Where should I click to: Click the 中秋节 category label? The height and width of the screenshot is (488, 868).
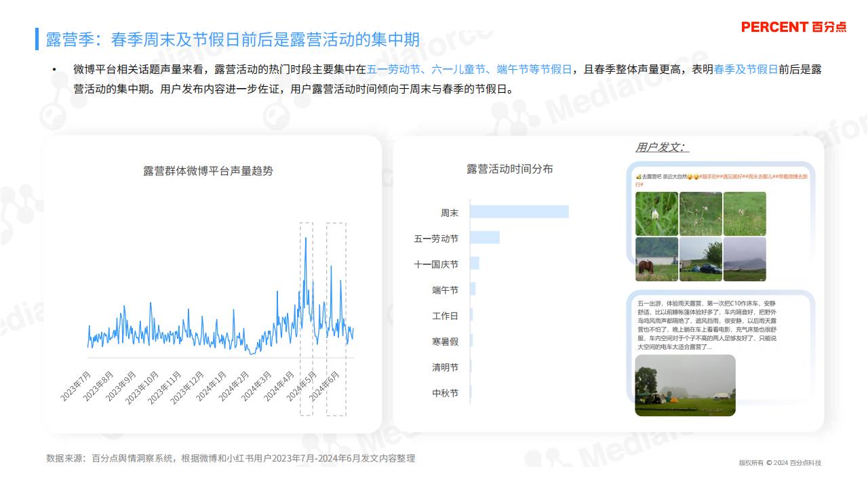click(445, 393)
